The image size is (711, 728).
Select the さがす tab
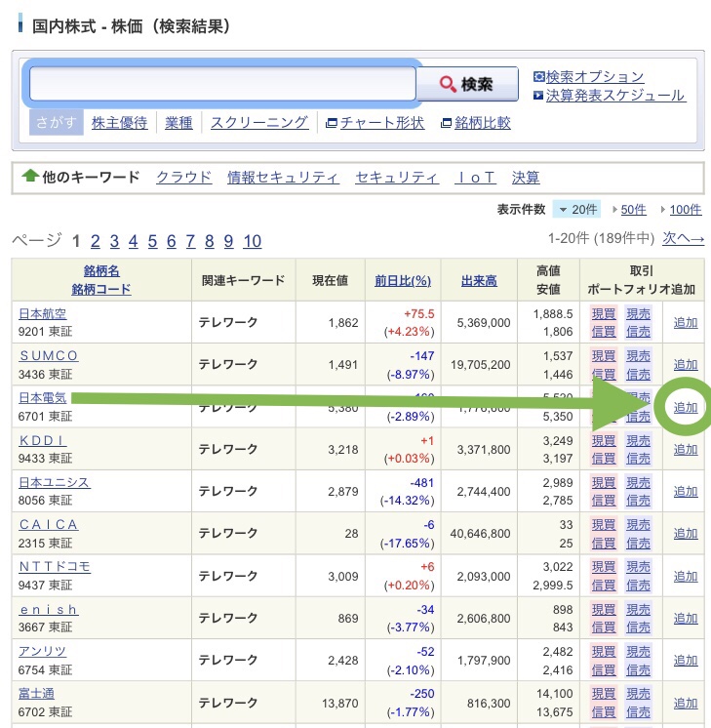(57, 123)
